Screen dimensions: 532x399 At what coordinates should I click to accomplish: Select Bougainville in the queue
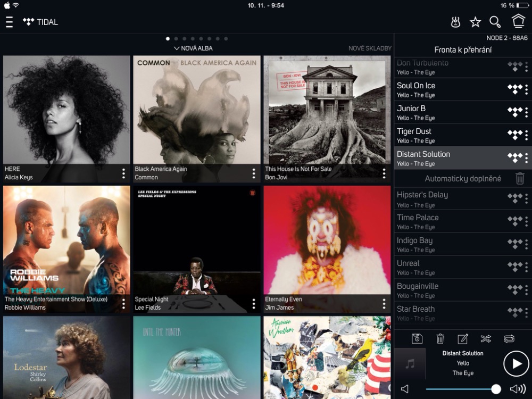click(x=463, y=290)
